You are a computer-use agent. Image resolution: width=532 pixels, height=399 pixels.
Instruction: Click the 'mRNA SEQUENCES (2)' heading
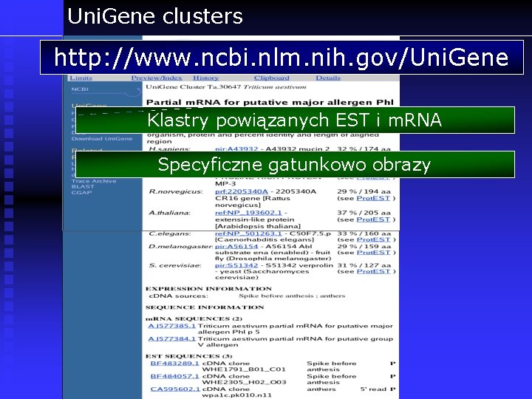point(194,319)
